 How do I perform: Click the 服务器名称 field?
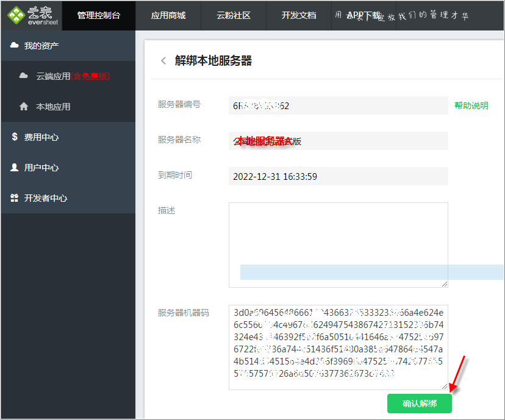coord(338,141)
